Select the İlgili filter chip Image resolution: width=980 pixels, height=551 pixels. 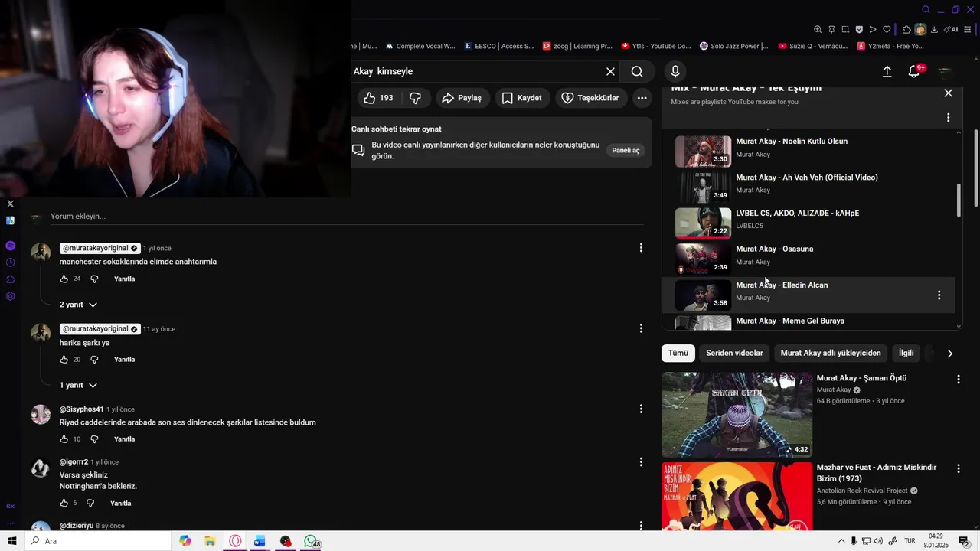point(906,353)
